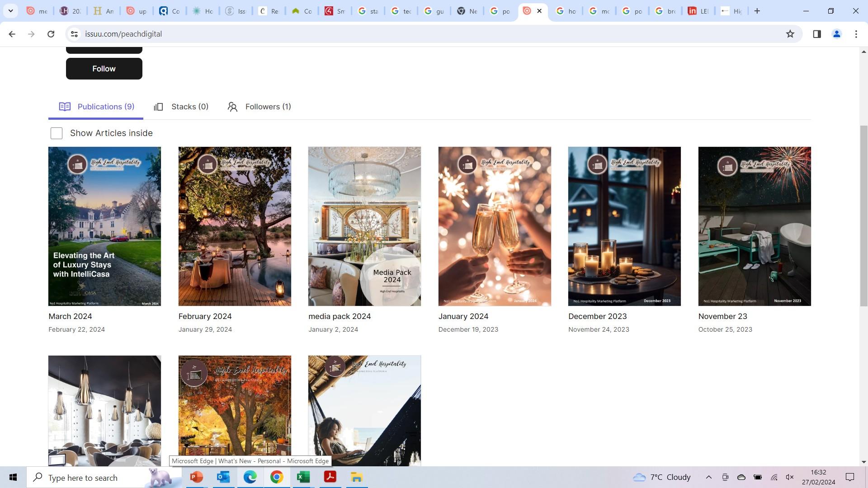Switch to the LinkedIn browser tab

[x=698, y=11]
